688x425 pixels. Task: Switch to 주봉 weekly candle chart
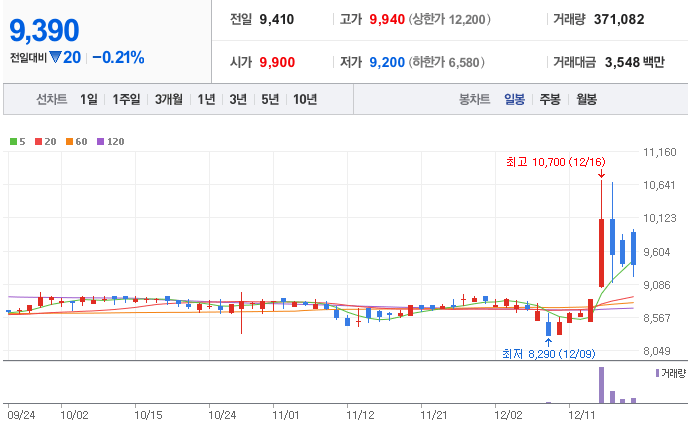[x=550, y=99]
